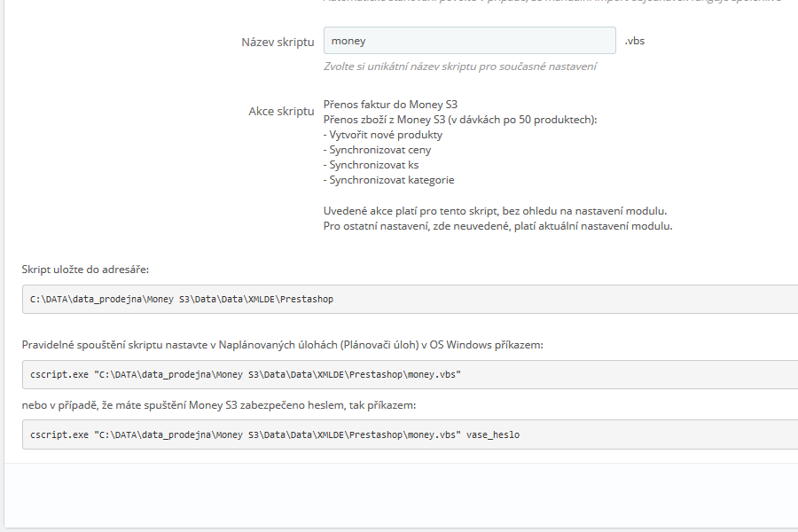This screenshot has height=532, width=798.
Task: Click '- Synchronizovat ceny' line
Action: coord(377,150)
